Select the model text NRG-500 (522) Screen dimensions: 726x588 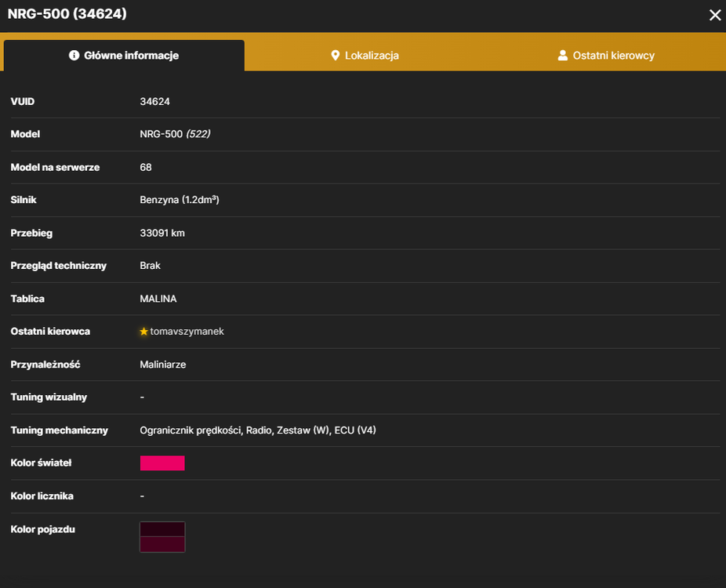[x=175, y=134]
